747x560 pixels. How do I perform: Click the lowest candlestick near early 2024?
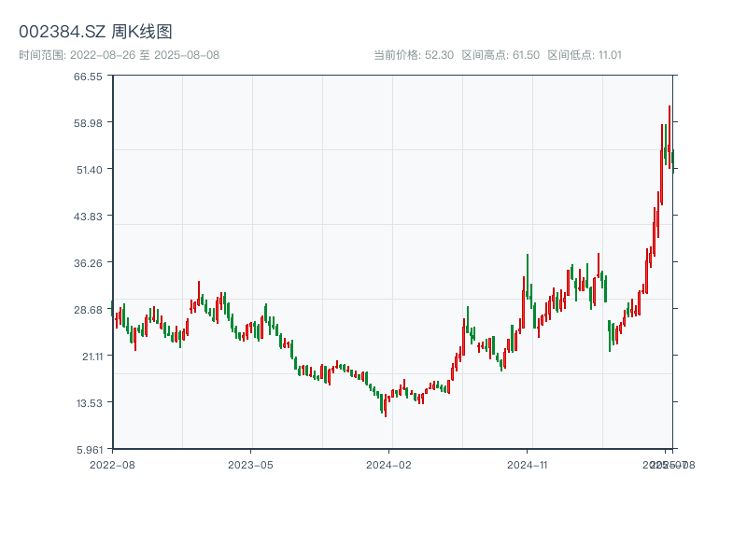(x=385, y=406)
